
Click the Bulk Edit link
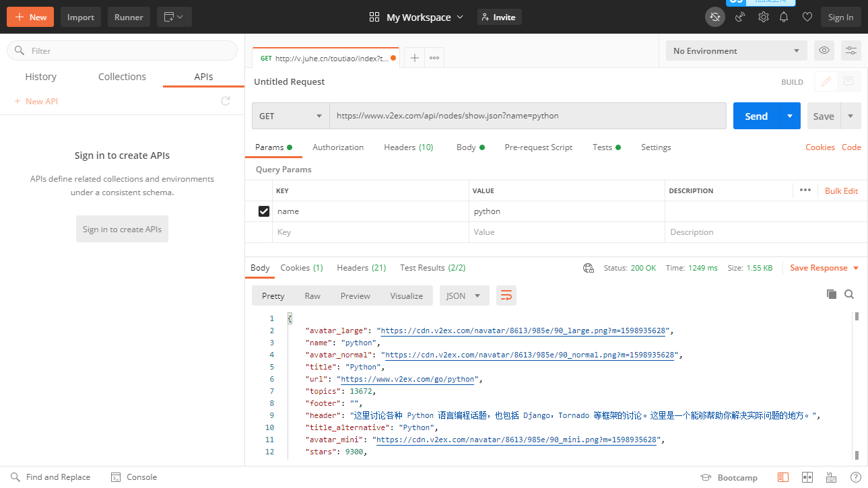click(x=842, y=190)
